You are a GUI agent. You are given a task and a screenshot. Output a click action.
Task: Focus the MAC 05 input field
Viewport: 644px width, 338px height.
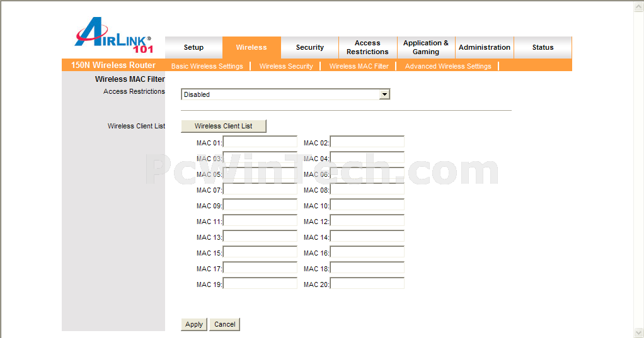tap(260, 174)
